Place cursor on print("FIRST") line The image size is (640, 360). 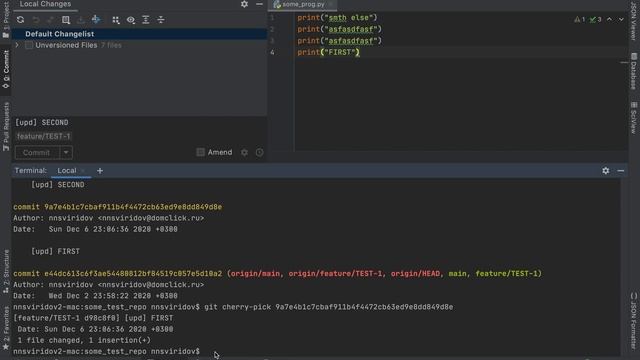[328, 52]
